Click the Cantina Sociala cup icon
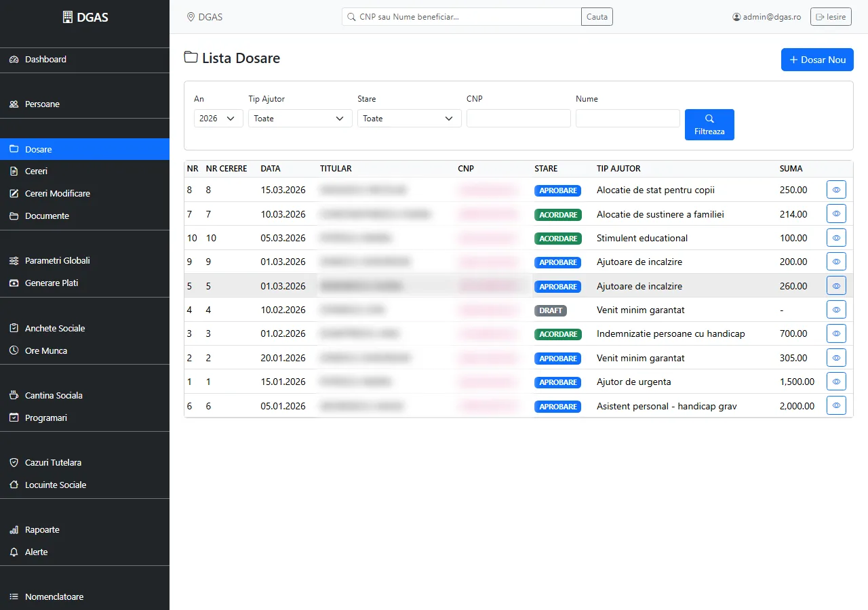The height and width of the screenshot is (610, 868). click(14, 396)
